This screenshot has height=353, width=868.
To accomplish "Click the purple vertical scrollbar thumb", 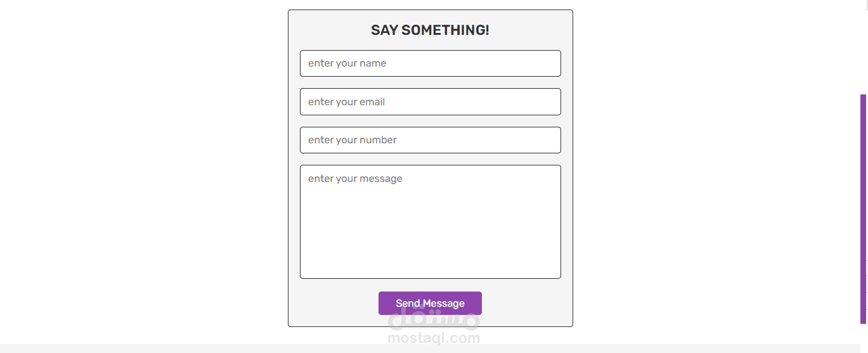I will 863,209.
